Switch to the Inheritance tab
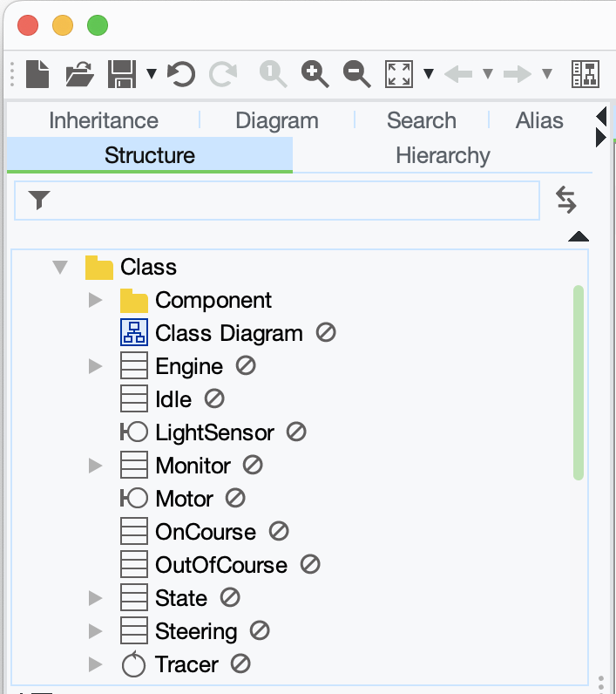616x694 pixels. pos(104,120)
